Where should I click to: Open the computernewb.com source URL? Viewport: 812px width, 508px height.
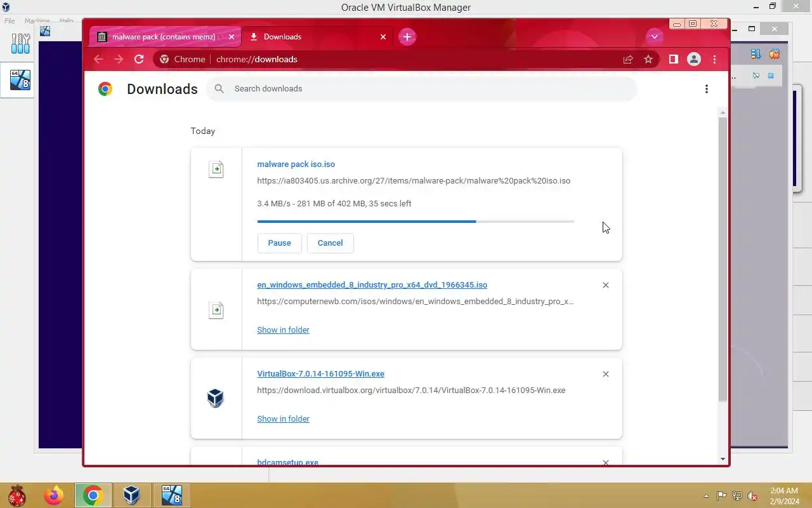pos(415,302)
